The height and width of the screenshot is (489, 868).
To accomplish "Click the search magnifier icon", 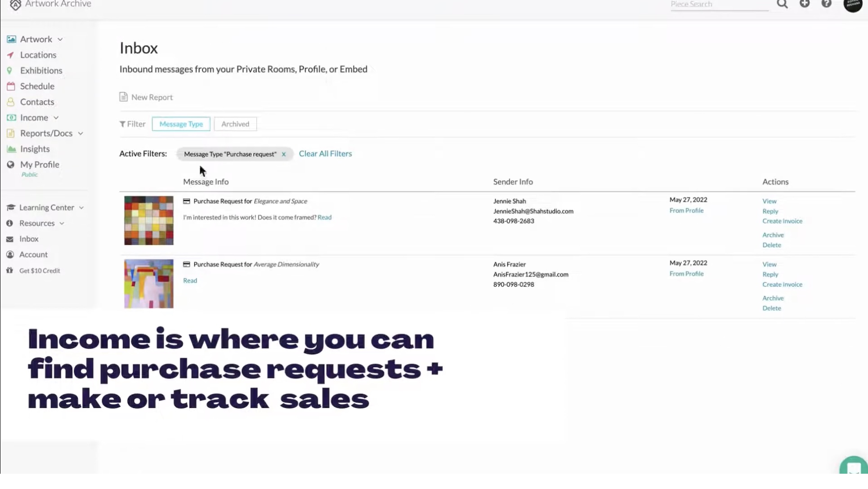I will 782,4.
